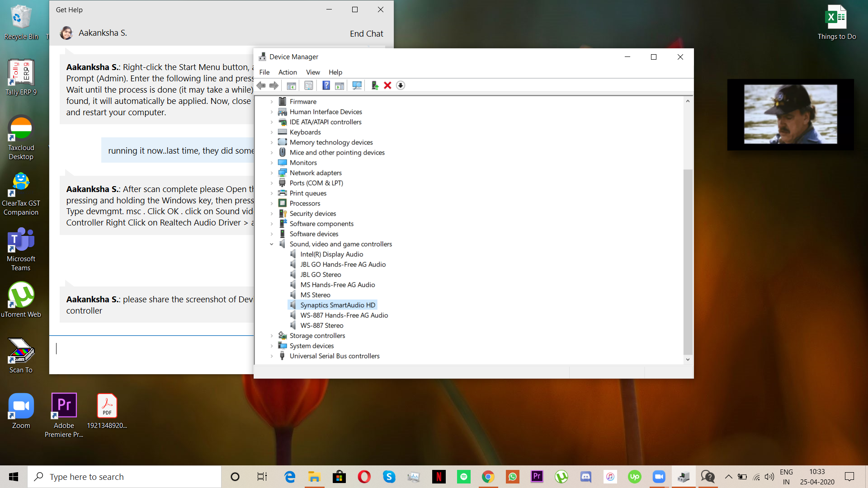Select MS Hands-Free AG Audio device
Viewport: 868px width, 488px height.
pos(337,285)
